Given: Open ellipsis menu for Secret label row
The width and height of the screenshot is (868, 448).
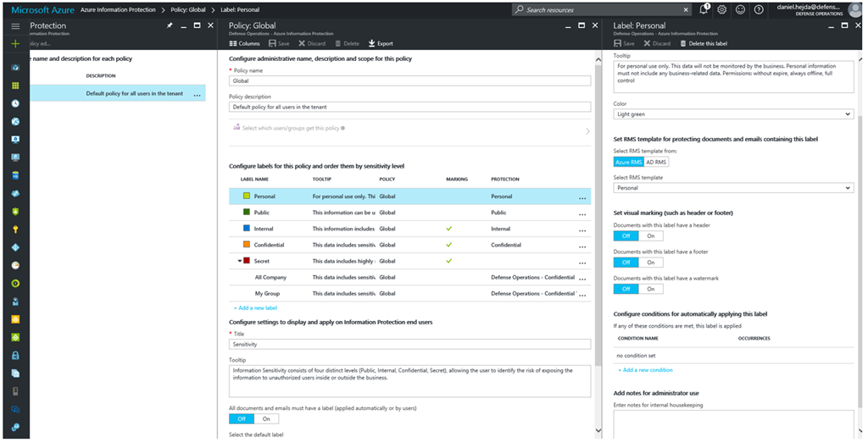Looking at the screenshot, I should coord(582,263).
